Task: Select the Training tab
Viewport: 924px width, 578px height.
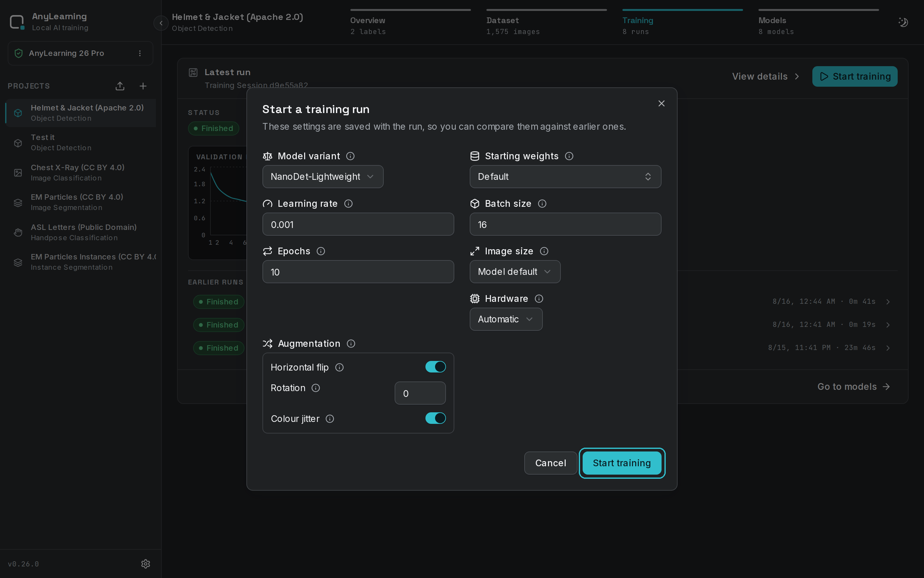Action: click(683, 23)
